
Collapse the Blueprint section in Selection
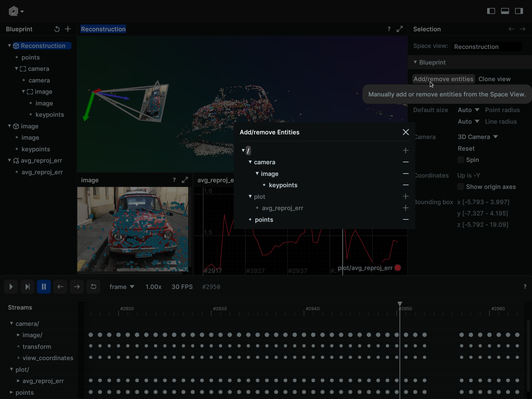coord(415,62)
